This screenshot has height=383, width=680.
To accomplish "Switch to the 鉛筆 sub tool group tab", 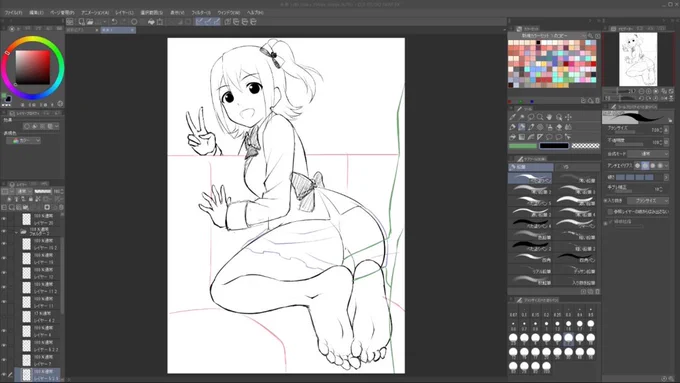I will click(x=531, y=167).
